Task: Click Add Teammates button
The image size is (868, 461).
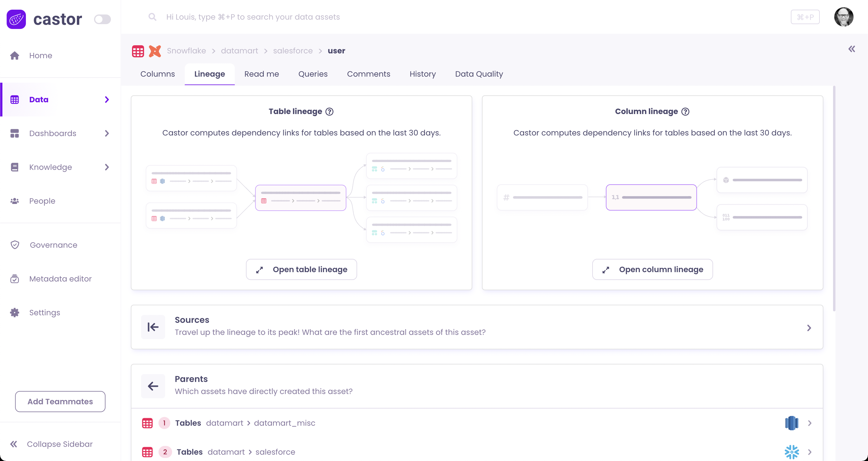Action: (60, 401)
